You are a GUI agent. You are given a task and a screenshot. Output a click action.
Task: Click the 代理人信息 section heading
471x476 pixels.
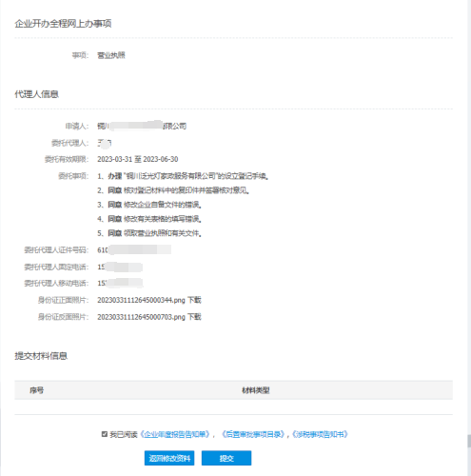click(37, 94)
